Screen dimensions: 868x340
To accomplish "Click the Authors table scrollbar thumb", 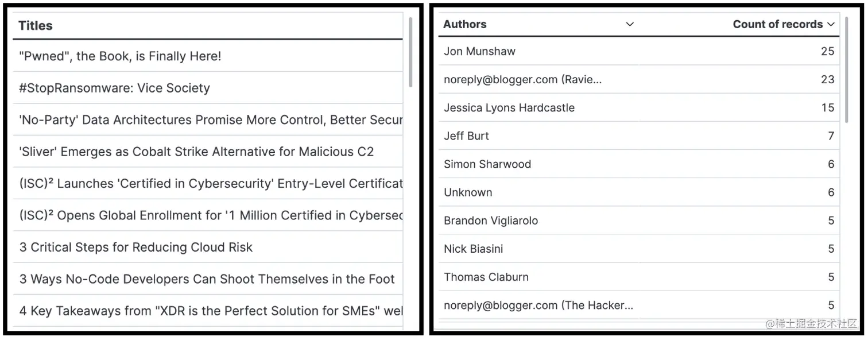I will (846, 70).
